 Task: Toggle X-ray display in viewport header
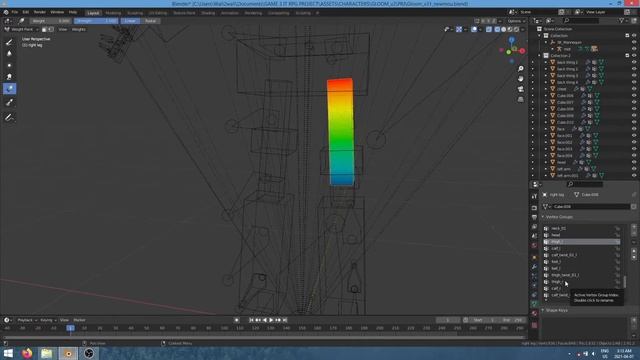point(489,29)
